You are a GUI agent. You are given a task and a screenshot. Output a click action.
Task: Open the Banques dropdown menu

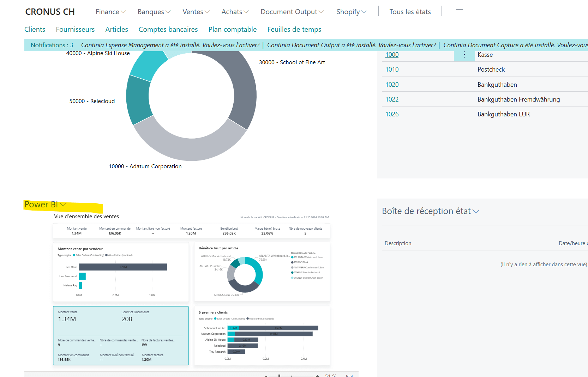[154, 12]
